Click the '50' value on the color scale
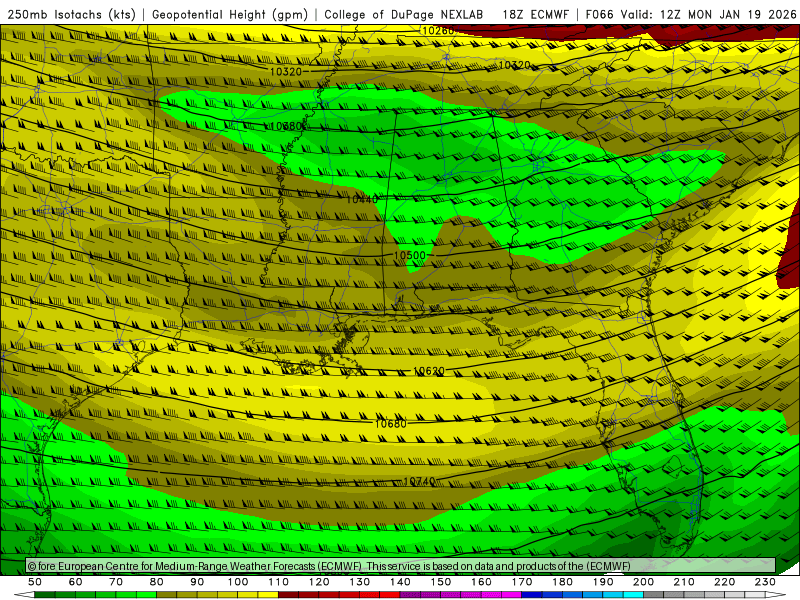The width and height of the screenshot is (800, 600). (x=35, y=582)
